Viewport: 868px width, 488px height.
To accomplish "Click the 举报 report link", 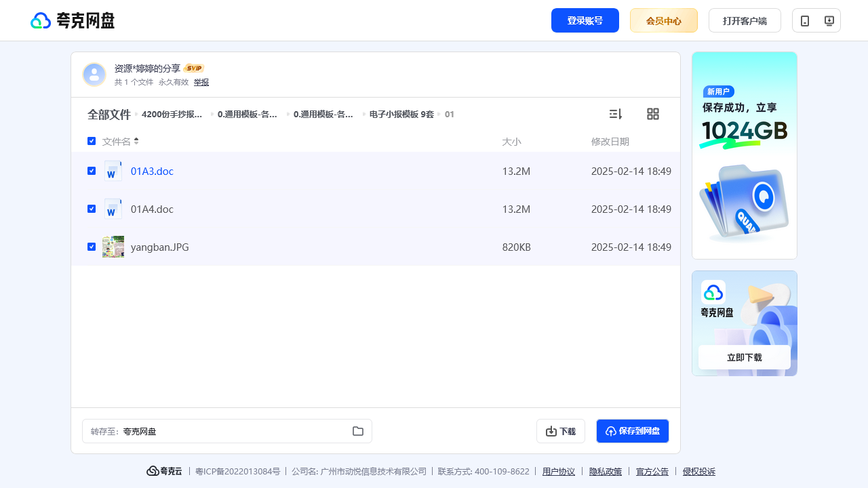I will click(201, 82).
